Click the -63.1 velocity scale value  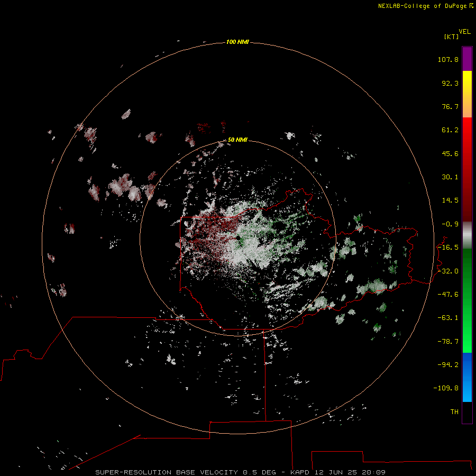click(448, 318)
